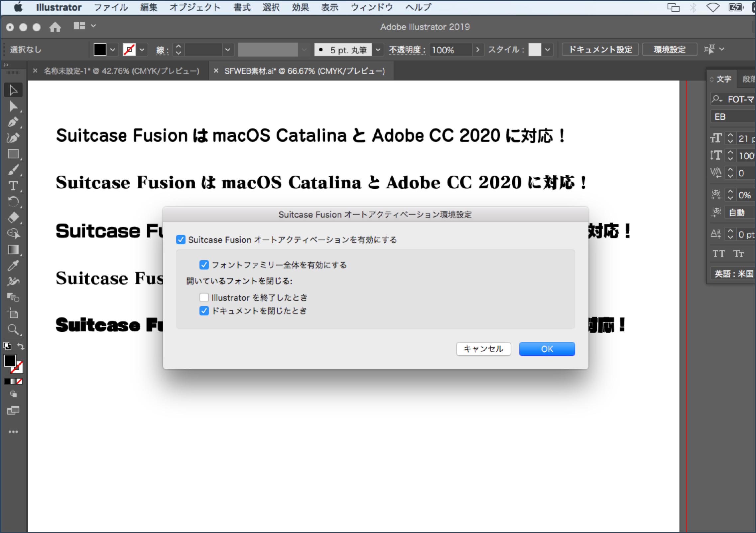This screenshot has width=756, height=533.
Task: Click the Small Caps Tr button
Action: tap(739, 254)
